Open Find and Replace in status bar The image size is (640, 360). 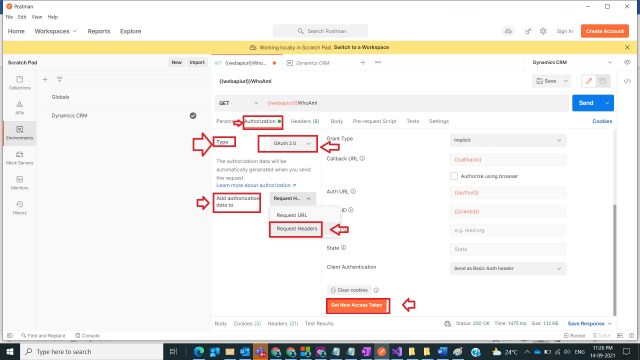click(x=43, y=336)
